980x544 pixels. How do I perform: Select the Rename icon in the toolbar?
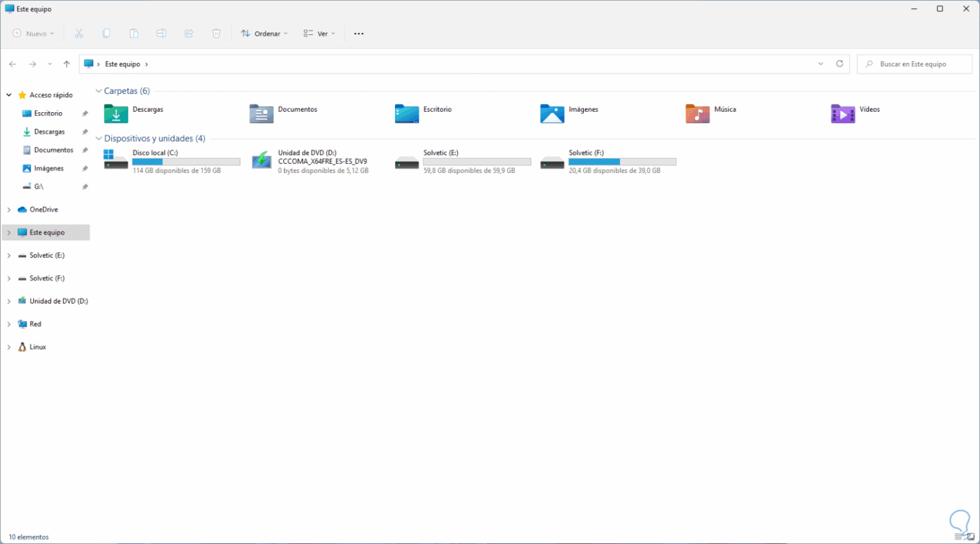[x=161, y=33]
